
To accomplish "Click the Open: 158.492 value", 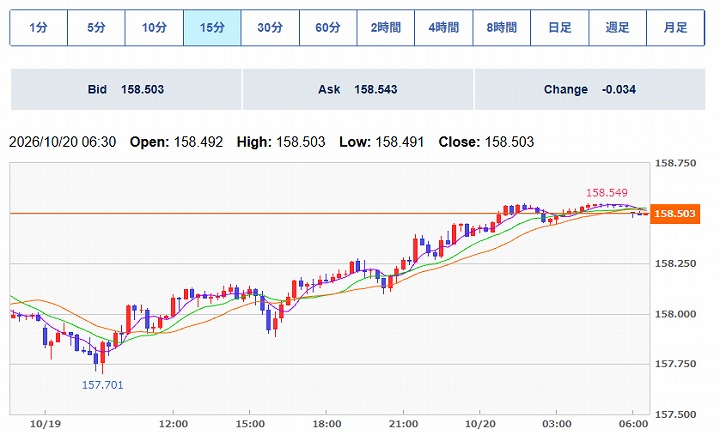I will pos(176,142).
